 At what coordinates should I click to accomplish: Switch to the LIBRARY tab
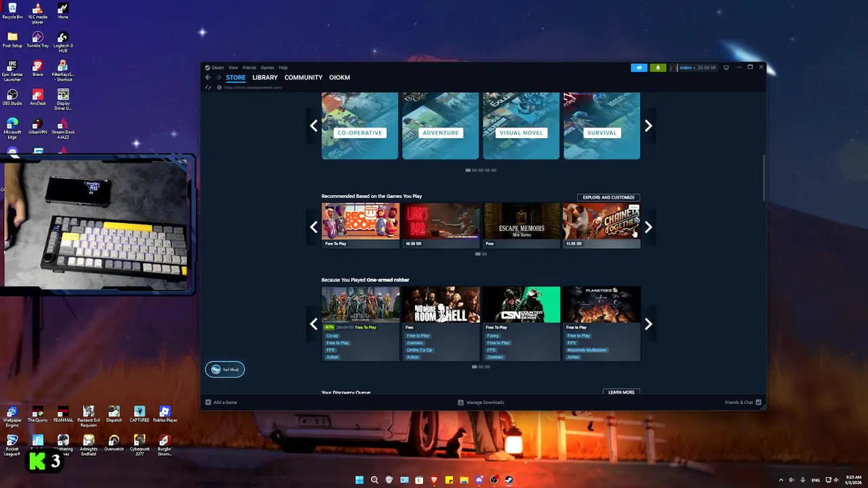tap(264, 77)
